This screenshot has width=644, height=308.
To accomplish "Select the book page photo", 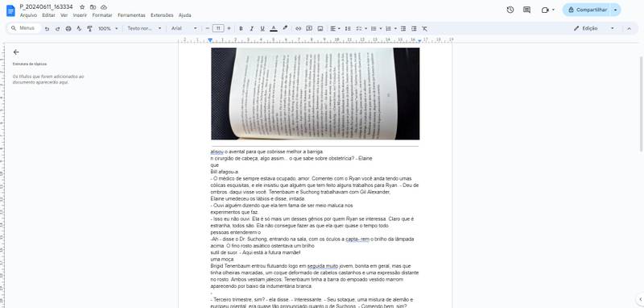I will tap(315, 94).
